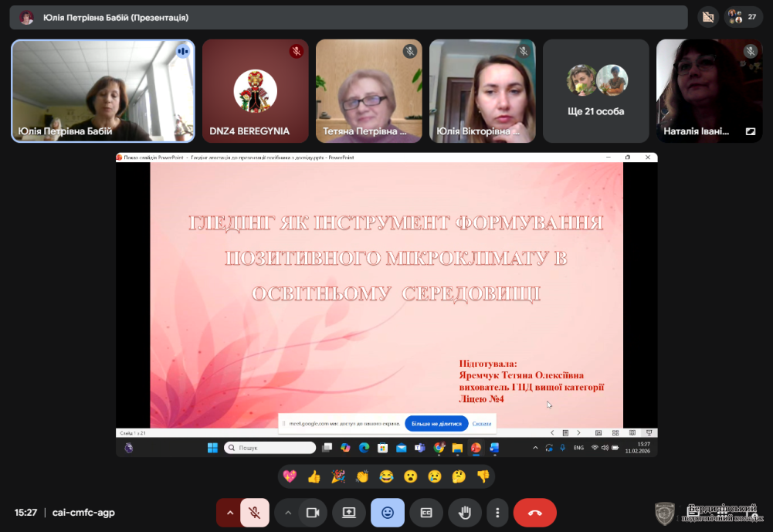This screenshot has width=773, height=532.
Task: Click the present screen icon
Action: click(348, 513)
